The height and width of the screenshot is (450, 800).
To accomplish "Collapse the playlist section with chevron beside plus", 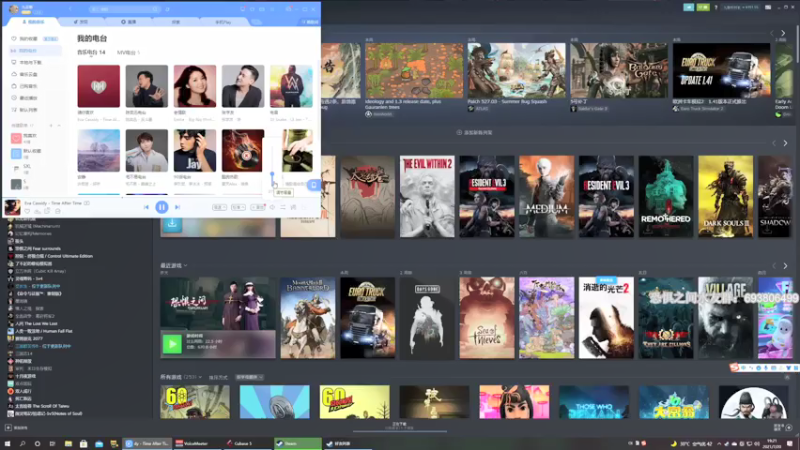I will [59, 126].
